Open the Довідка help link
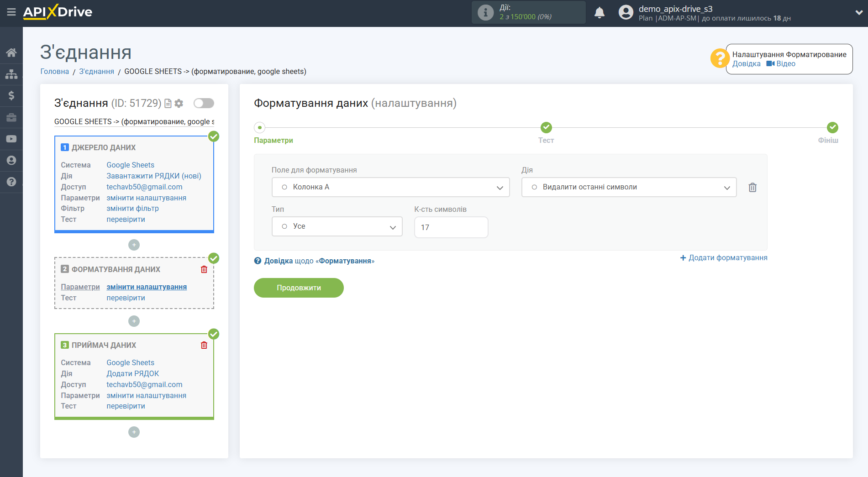 746,64
